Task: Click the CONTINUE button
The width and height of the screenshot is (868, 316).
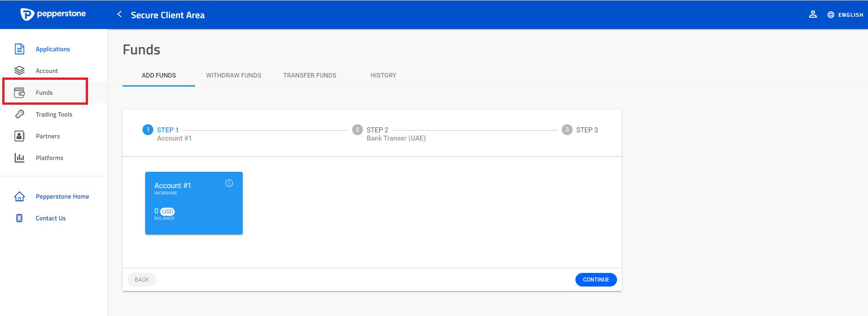Action: click(596, 280)
